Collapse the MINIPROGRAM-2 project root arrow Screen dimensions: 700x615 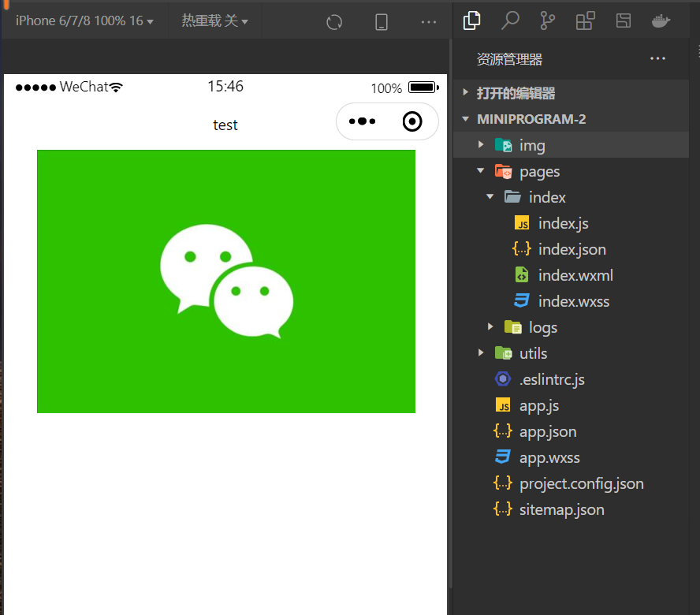pyautogui.click(x=466, y=119)
